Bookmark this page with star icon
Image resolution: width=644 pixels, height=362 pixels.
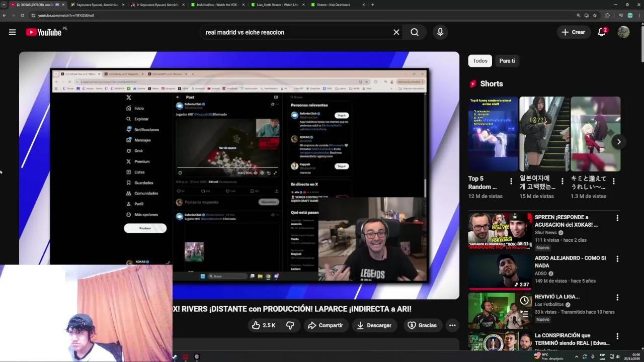click(595, 16)
